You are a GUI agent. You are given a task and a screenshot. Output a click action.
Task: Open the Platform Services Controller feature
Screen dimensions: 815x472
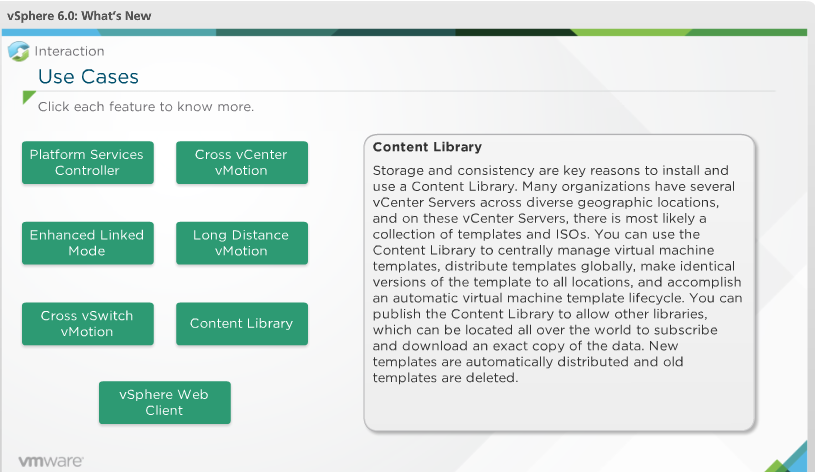click(88, 163)
